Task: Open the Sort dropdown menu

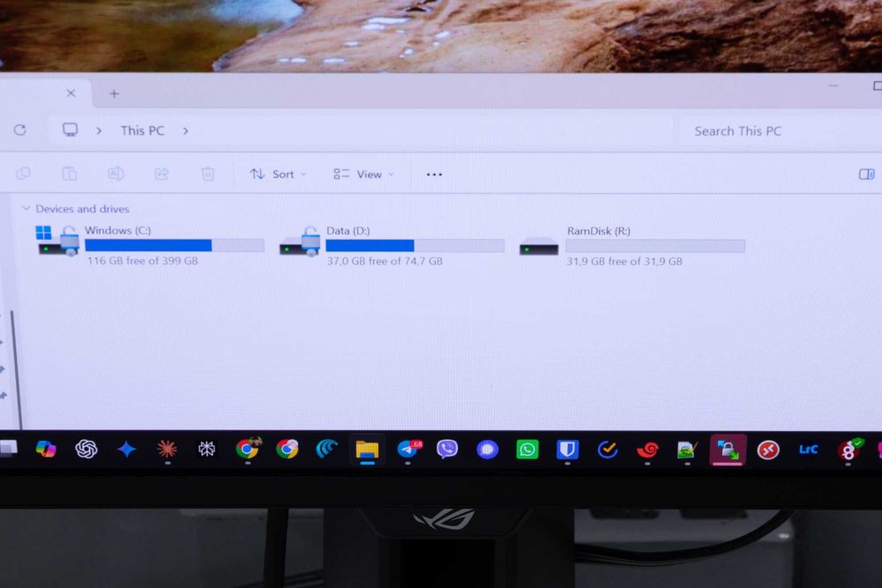Action: pyautogui.click(x=278, y=175)
